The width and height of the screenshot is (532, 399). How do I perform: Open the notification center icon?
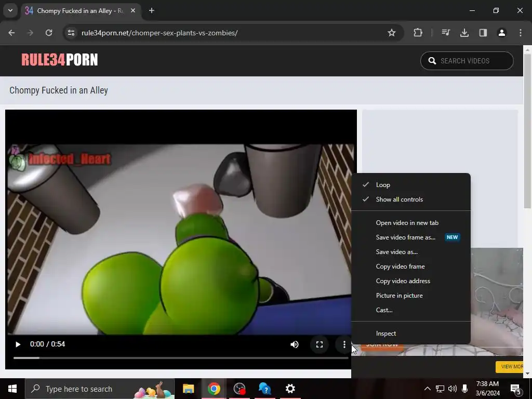pos(516,389)
